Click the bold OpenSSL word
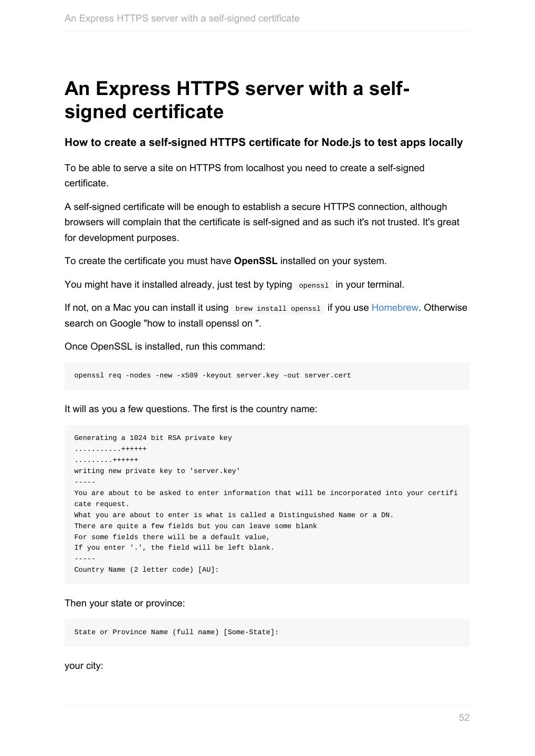 click(255, 261)
